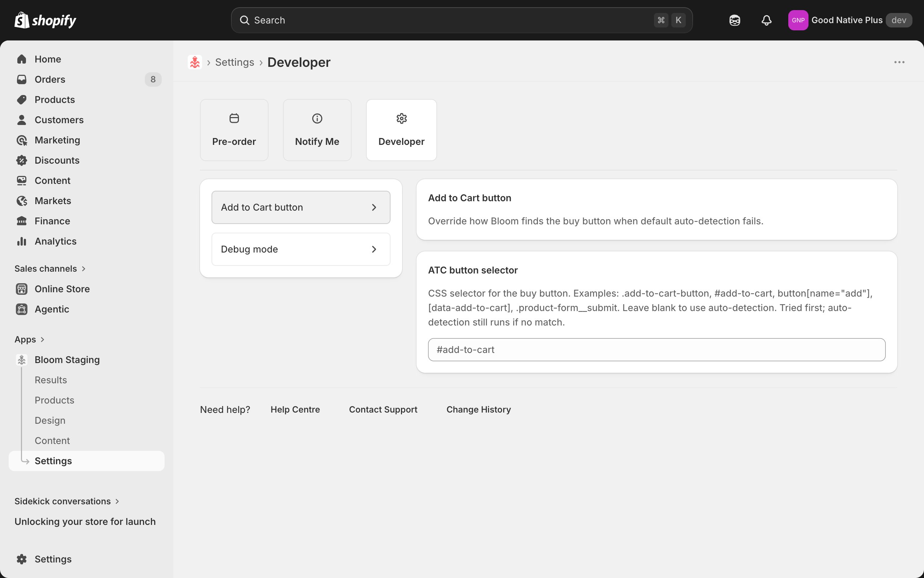Click the search magnifier icon
This screenshot has width=924, height=578.
point(244,20)
